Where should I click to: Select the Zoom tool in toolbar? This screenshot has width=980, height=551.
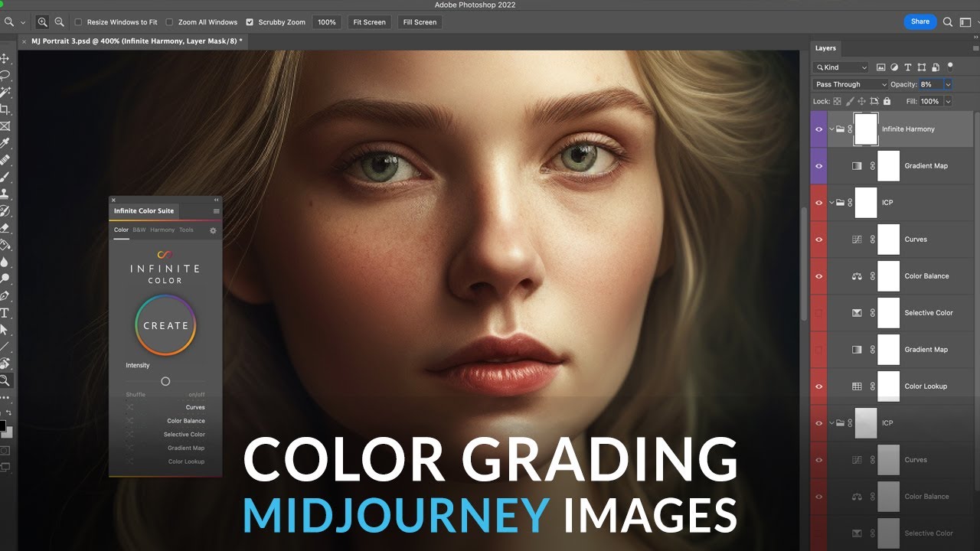coord(5,380)
